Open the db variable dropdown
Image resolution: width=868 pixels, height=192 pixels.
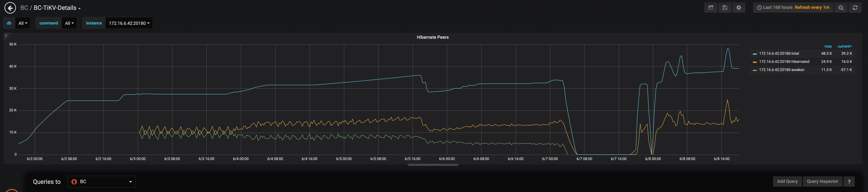[22, 23]
